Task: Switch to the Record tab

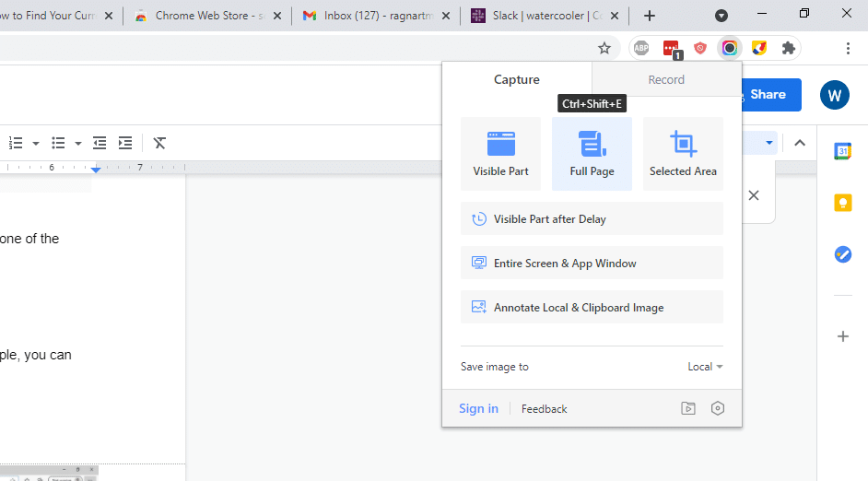Action: [x=666, y=79]
